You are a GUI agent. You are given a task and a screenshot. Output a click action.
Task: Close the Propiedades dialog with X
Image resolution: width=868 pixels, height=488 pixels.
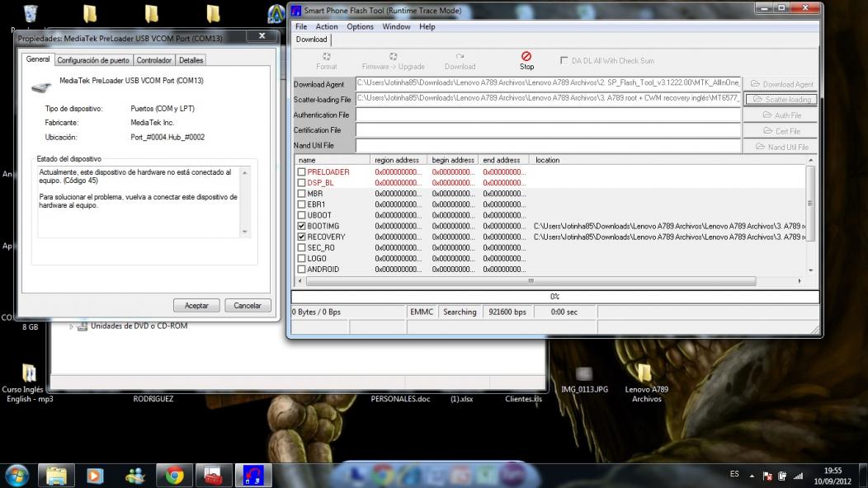tap(262, 36)
